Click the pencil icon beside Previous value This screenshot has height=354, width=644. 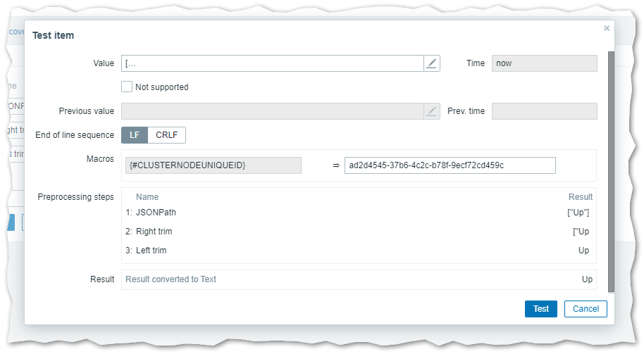[x=432, y=111]
